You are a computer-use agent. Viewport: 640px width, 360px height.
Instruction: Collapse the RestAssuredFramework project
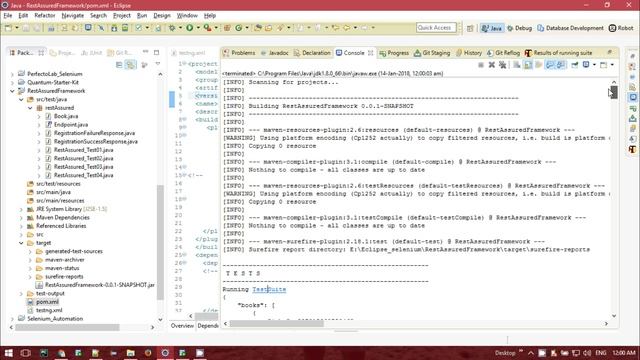click(12, 91)
